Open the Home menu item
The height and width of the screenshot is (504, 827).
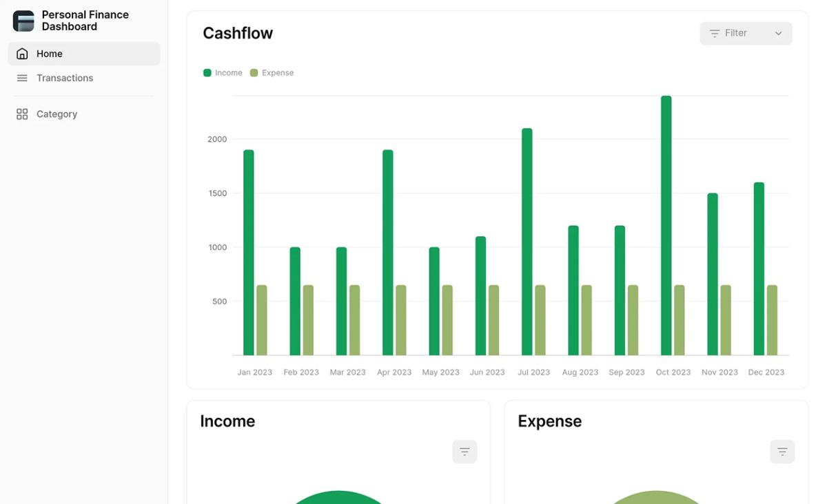(84, 54)
